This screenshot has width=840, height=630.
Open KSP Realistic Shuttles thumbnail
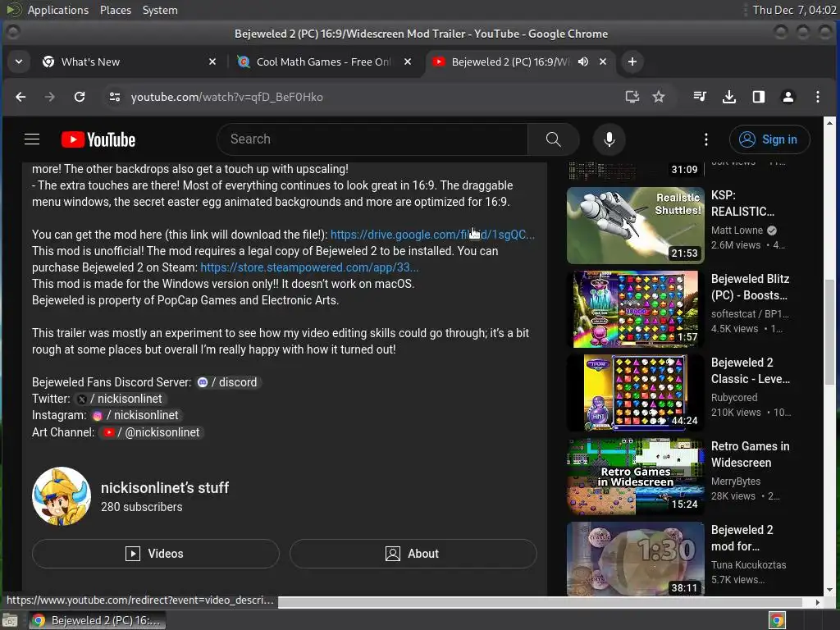636,225
